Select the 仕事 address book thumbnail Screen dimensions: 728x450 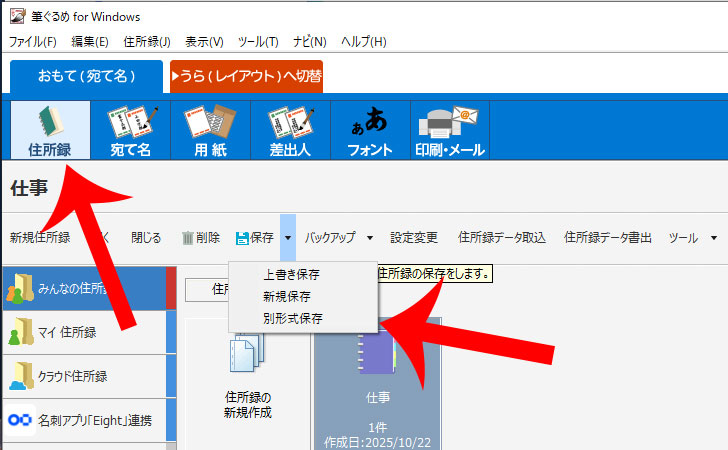point(377,380)
